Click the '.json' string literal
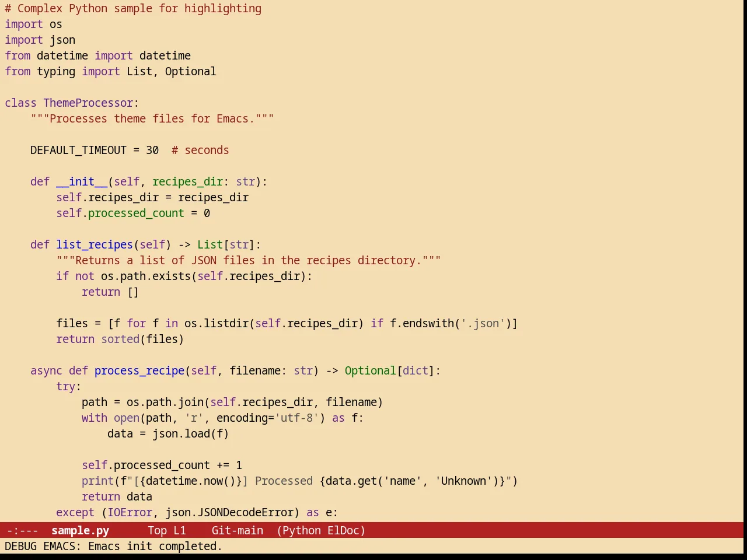 coord(483,324)
